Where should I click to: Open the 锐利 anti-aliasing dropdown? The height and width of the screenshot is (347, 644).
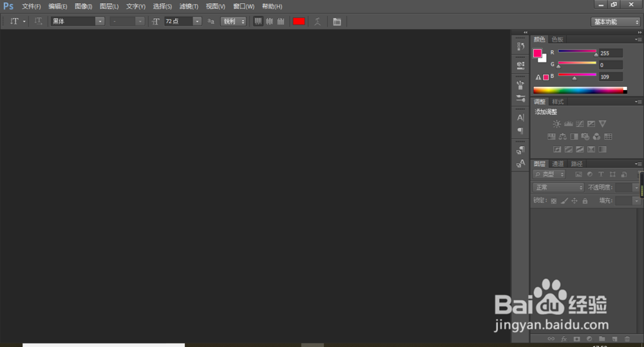tap(234, 21)
